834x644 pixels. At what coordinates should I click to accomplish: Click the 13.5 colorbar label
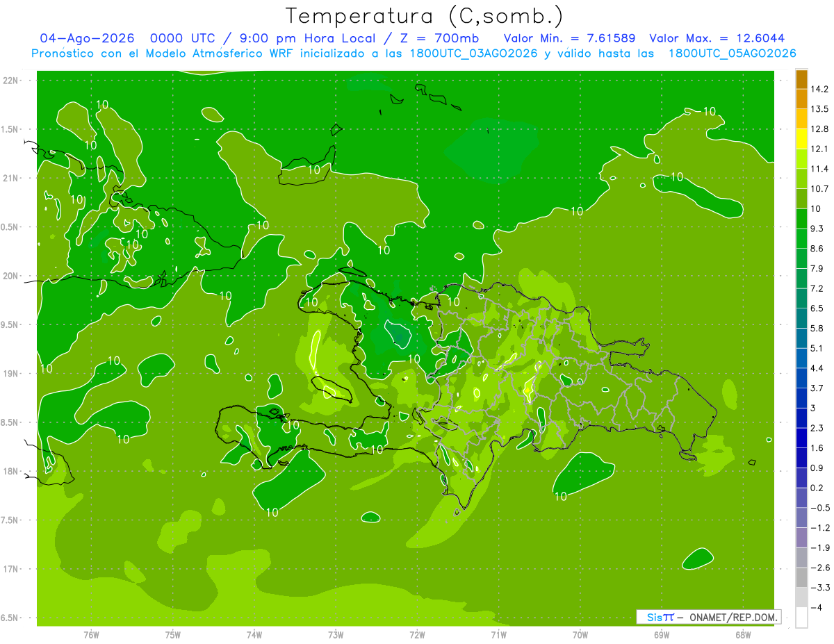point(819,109)
